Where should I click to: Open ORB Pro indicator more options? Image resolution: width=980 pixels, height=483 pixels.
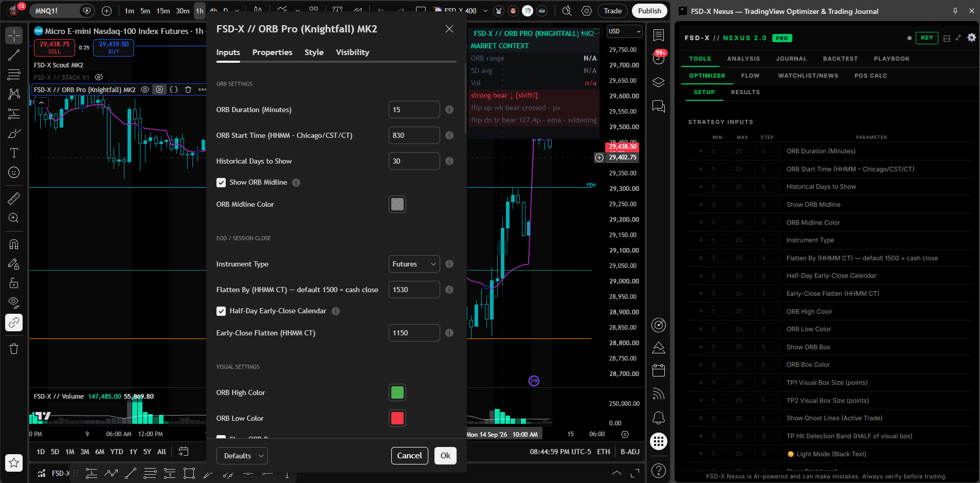pos(203,90)
